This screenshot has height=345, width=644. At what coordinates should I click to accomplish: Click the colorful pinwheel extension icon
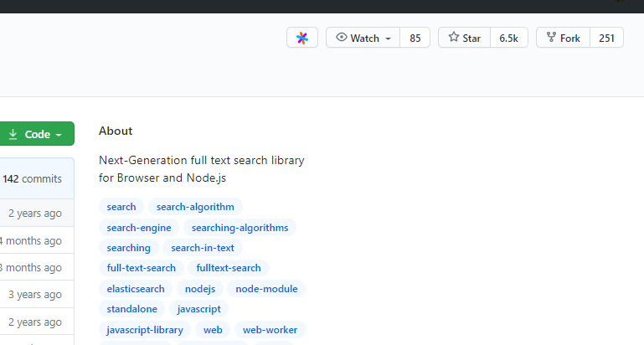(302, 38)
